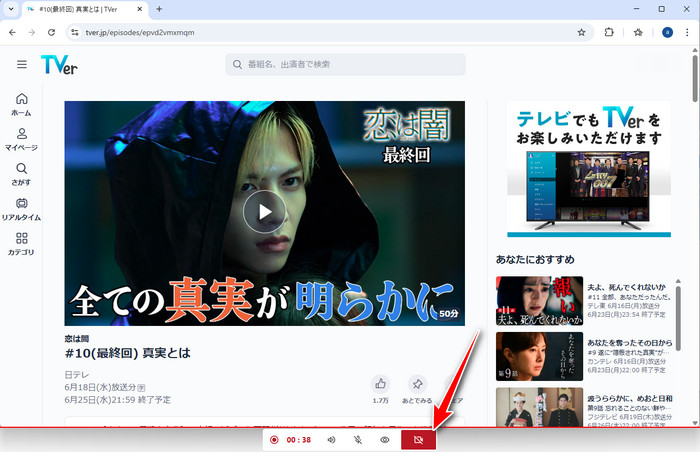
Task: Bookmark this page with star icon
Action: tap(581, 33)
